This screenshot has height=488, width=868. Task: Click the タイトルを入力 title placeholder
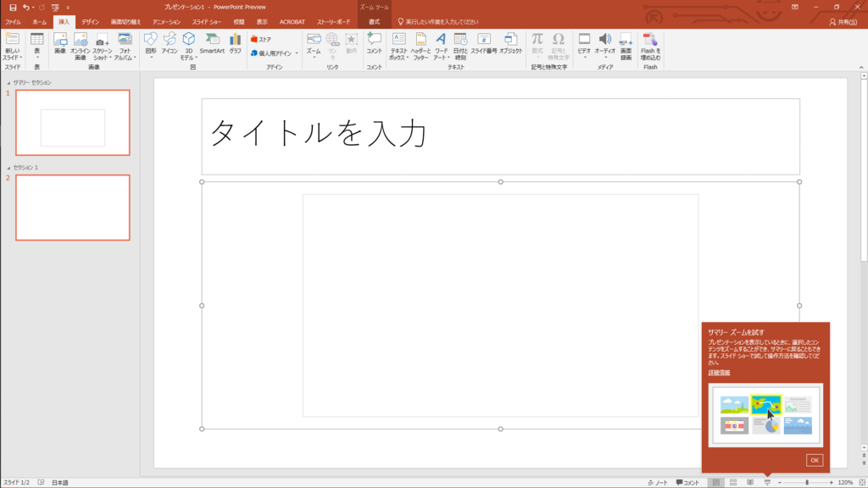(500, 136)
